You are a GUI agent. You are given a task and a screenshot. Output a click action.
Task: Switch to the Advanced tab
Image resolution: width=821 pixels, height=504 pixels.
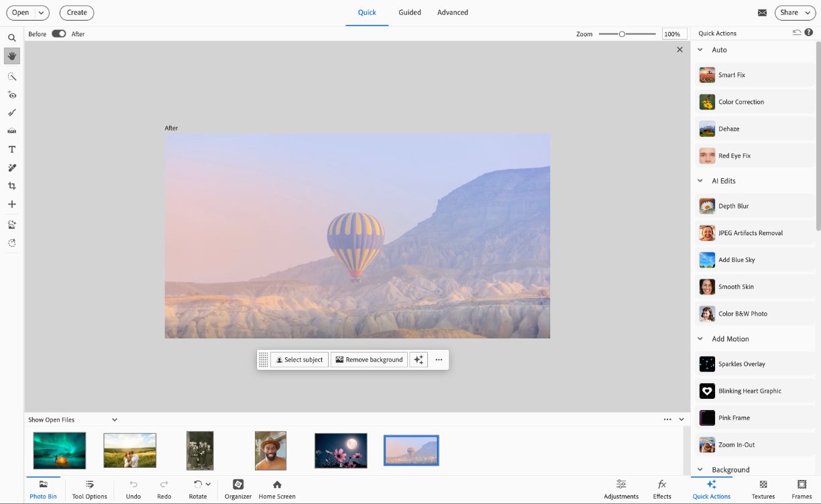pyautogui.click(x=452, y=12)
